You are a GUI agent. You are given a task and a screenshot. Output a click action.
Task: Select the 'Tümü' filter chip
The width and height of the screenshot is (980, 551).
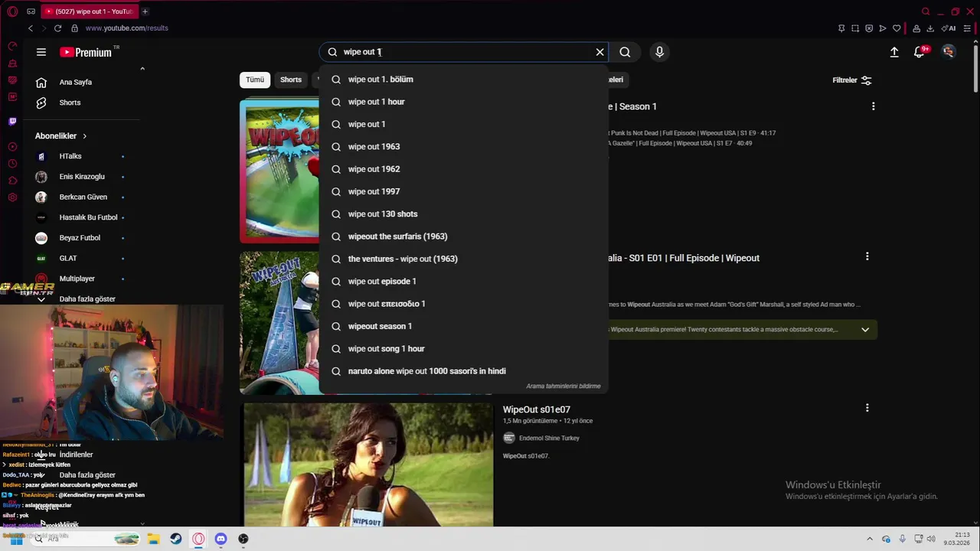coord(255,80)
